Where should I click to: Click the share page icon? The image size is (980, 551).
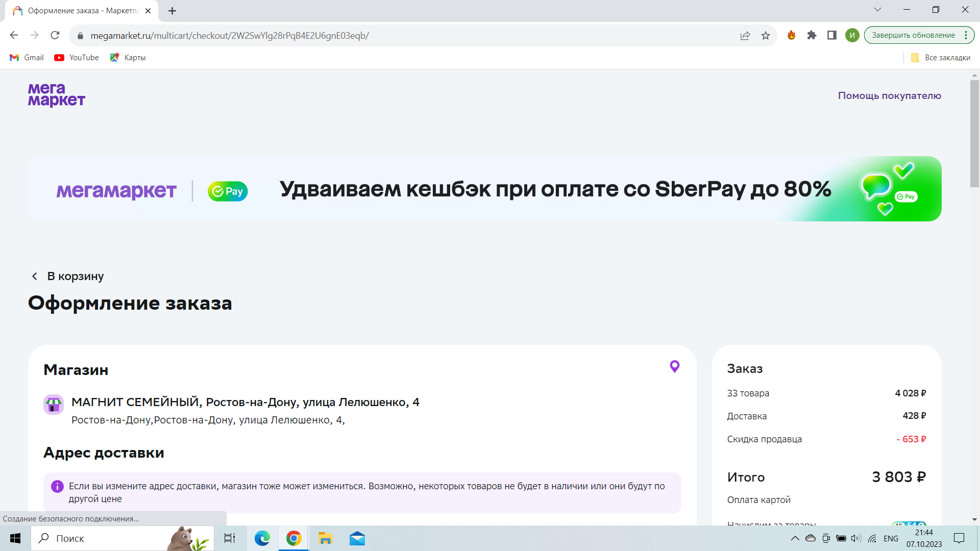pos(745,35)
